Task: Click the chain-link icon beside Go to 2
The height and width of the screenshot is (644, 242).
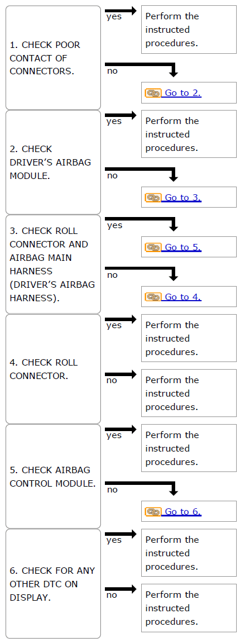Action: pyautogui.click(x=153, y=93)
